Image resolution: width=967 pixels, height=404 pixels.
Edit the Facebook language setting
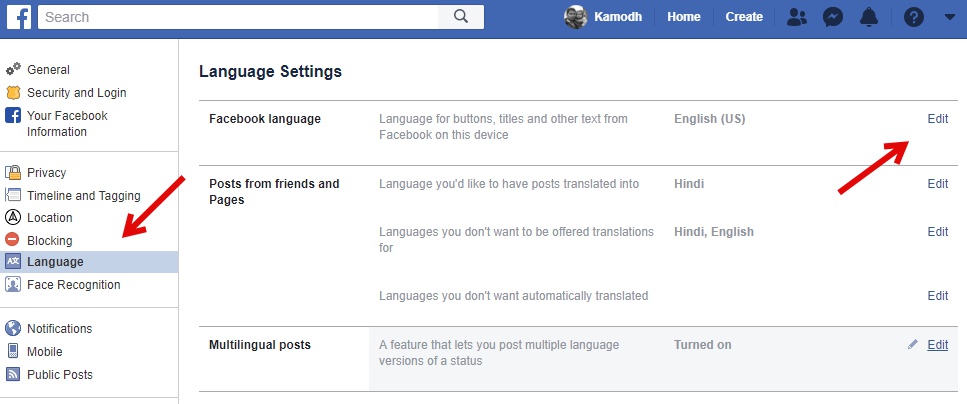[x=937, y=118]
